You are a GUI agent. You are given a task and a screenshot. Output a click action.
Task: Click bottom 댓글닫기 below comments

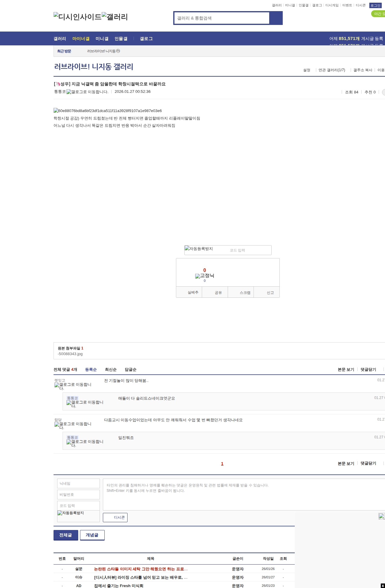[x=368, y=463]
